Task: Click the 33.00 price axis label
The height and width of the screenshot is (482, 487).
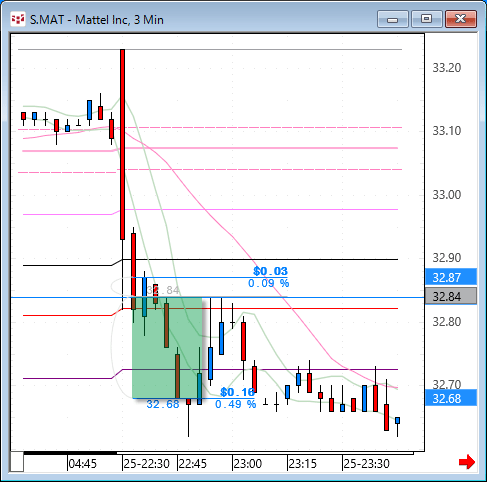Action: (447, 195)
